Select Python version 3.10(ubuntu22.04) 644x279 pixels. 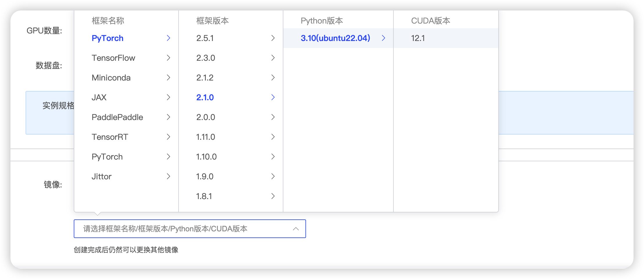(x=335, y=38)
